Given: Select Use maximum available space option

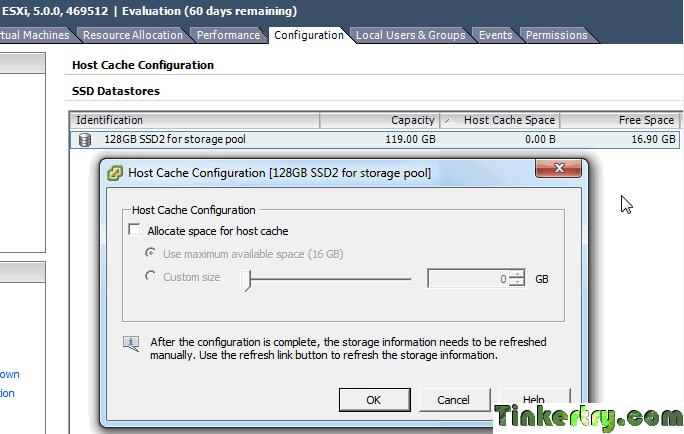Looking at the screenshot, I should [x=150, y=253].
